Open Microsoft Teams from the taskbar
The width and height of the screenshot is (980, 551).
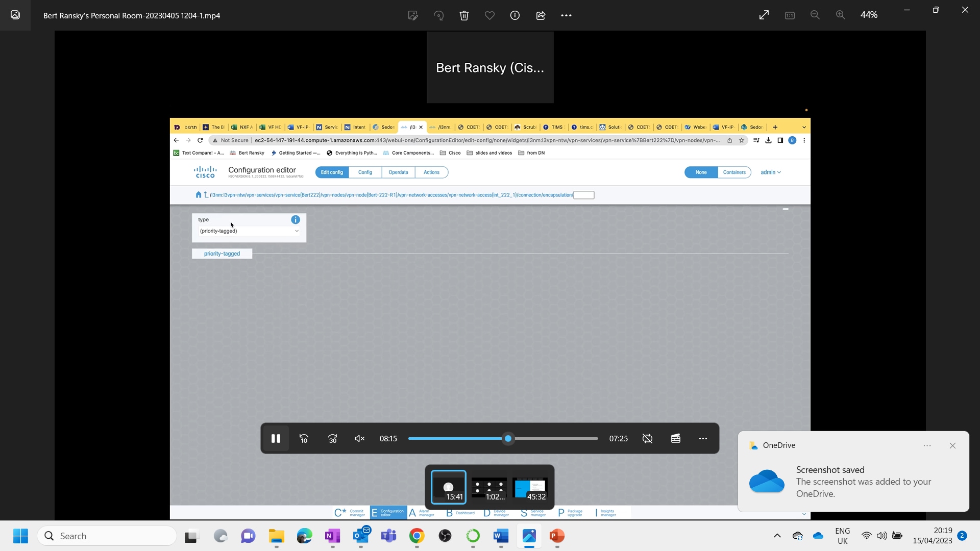389,536
